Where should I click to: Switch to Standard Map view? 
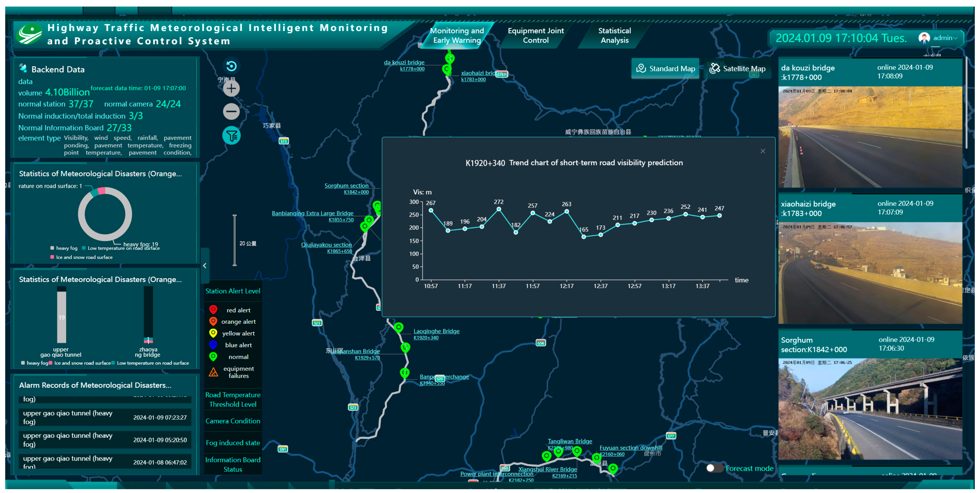point(665,68)
